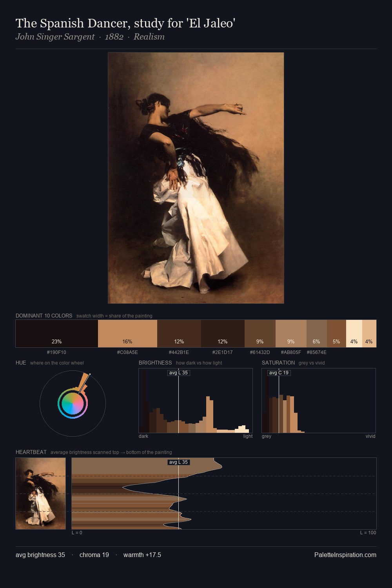The width and height of the screenshot is (392, 588).
Task: Click 'avg L 35' marker in Heartbeat chart
Action: tap(178, 462)
